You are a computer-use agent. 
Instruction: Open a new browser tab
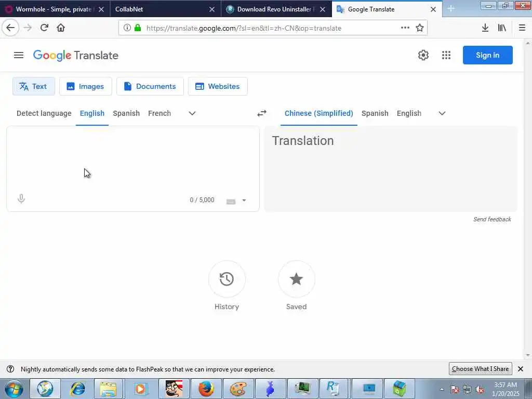coord(451,9)
